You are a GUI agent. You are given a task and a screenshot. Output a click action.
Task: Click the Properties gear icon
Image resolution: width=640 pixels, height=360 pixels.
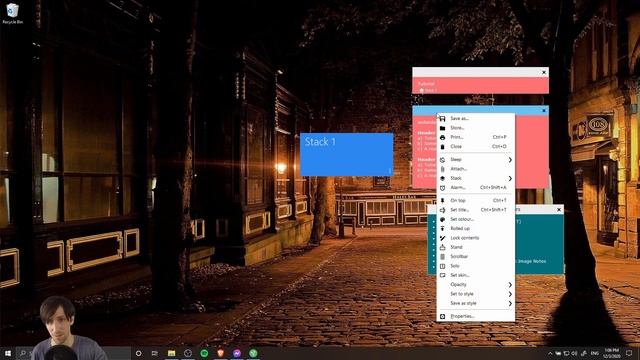[442, 316]
